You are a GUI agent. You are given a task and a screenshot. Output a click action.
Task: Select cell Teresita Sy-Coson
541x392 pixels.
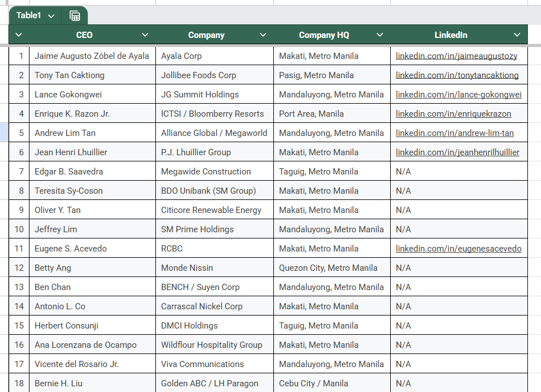[x=92, y=191]
